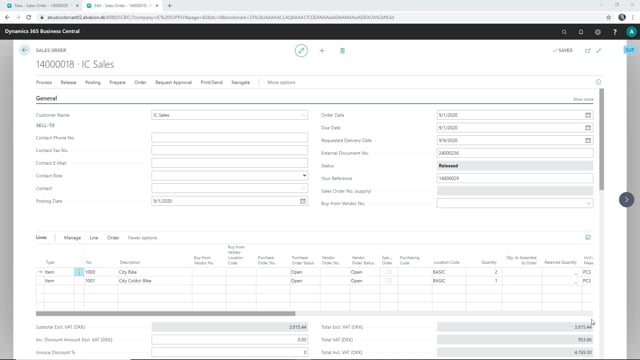Click Show more in General section

point(583,99)
